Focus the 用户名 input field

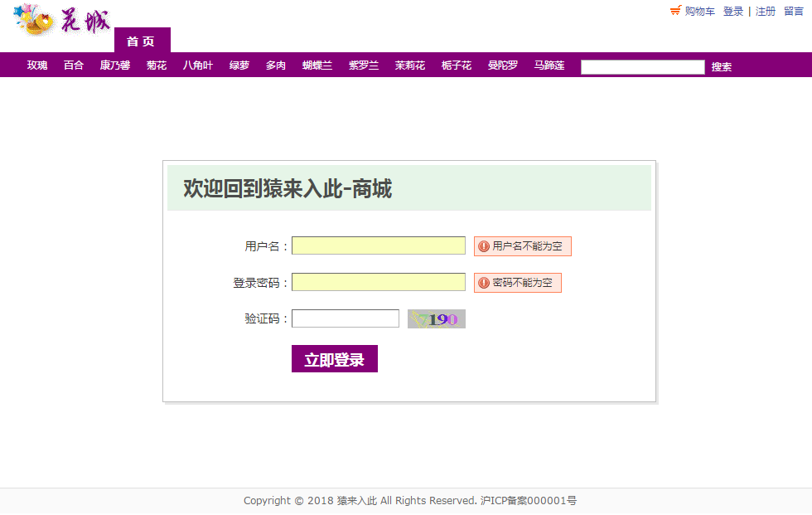(379, 245)
